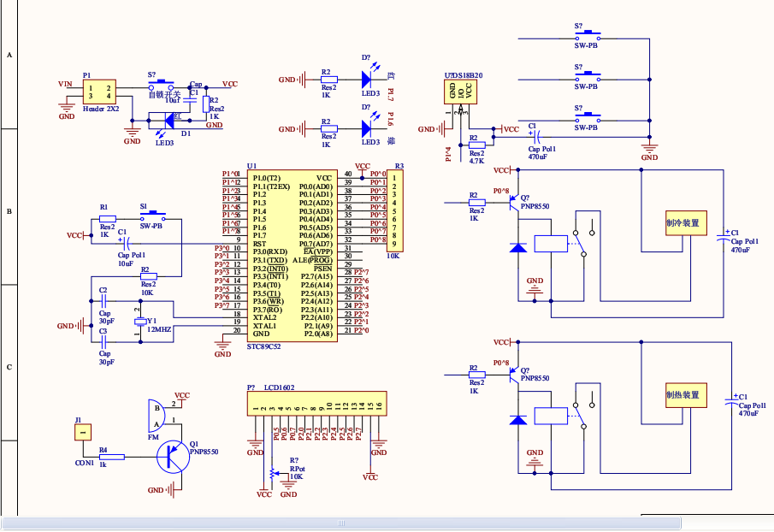The image size is (774, 532).
Task: Select the P1 Header 2X2 connector
Action: 100,92
